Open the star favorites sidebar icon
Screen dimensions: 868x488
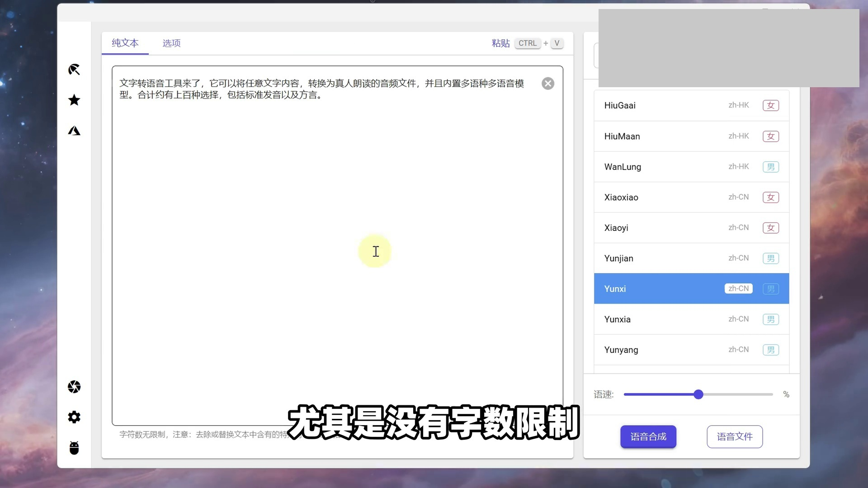click(74, 100)
